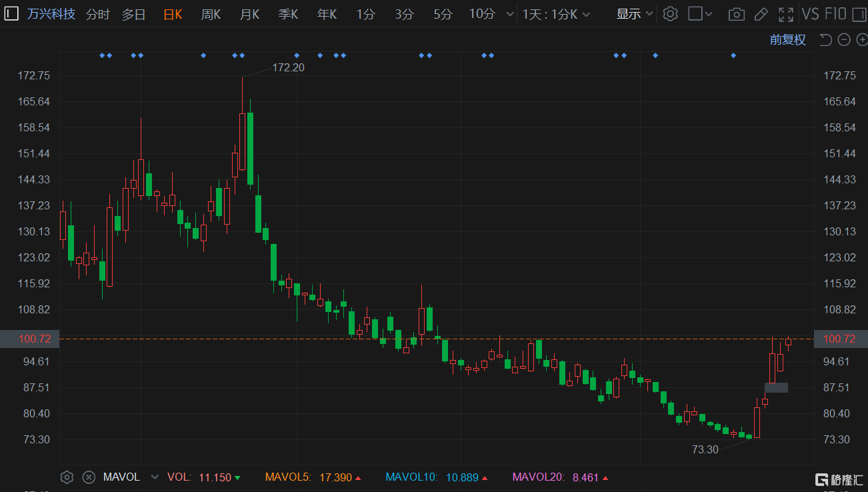
Task: Expand more time periods chevron after 10分
Action: [510, 14]
